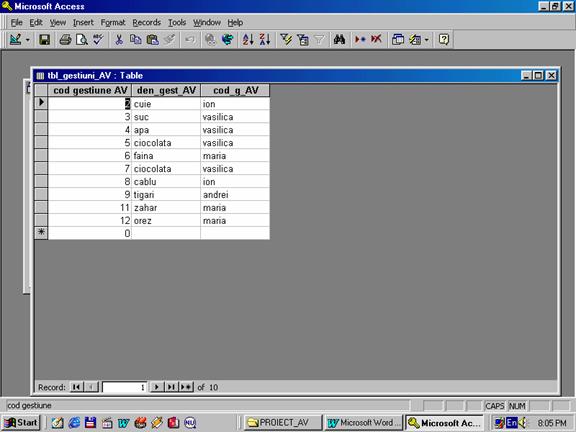Click the Print icon
576x432 pixels.
click(65, 39)
